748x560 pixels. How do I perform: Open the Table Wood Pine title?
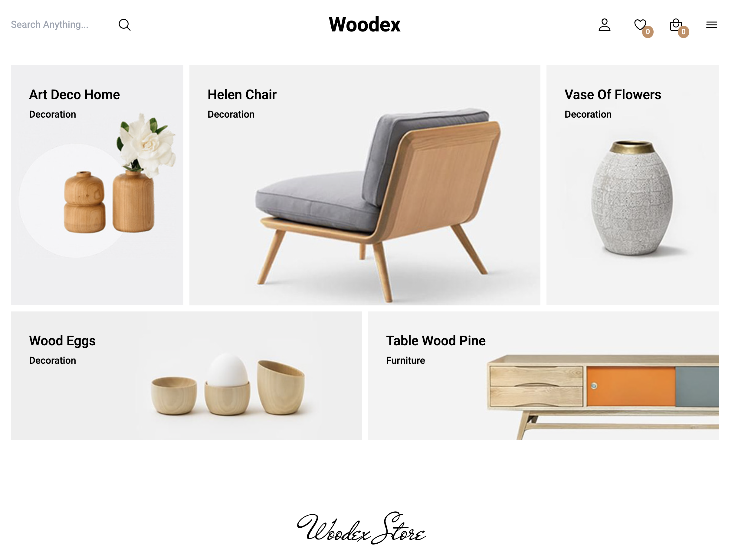(436, 341)
